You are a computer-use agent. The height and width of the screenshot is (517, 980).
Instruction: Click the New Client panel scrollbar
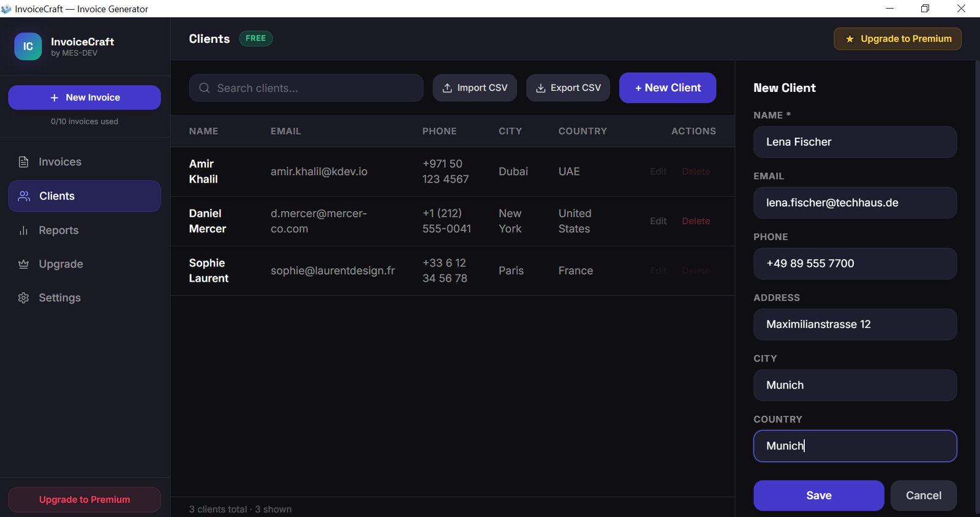click(x=976, y=287)
